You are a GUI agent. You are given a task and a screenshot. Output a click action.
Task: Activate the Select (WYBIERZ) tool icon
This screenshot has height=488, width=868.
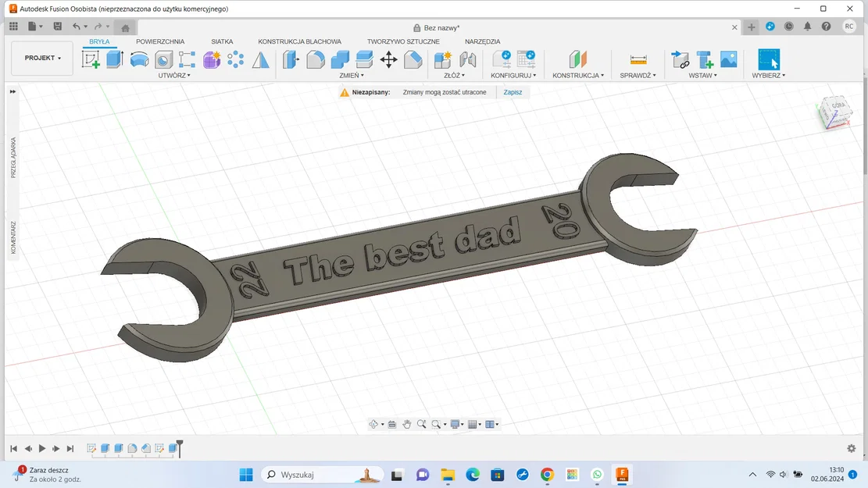769,59
